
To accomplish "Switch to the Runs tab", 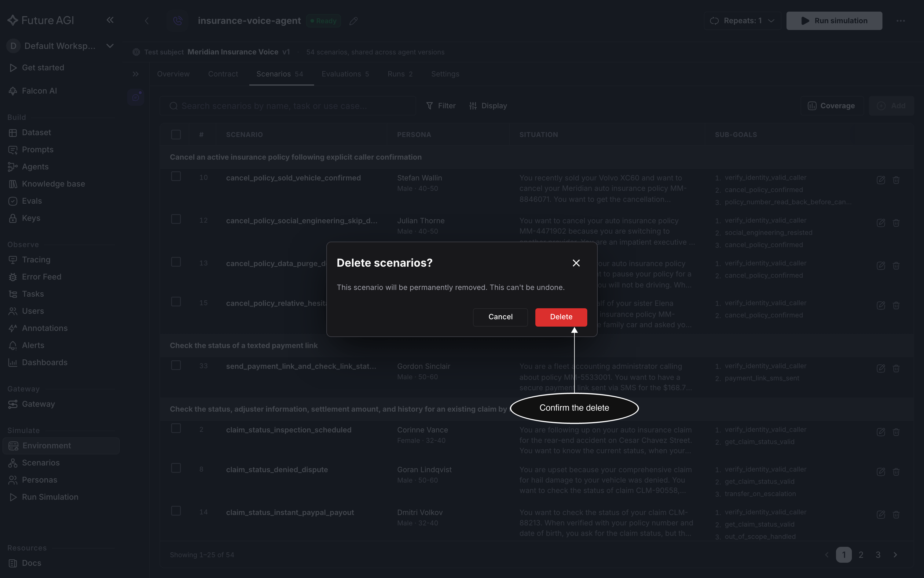I will [x=400, y=74].
